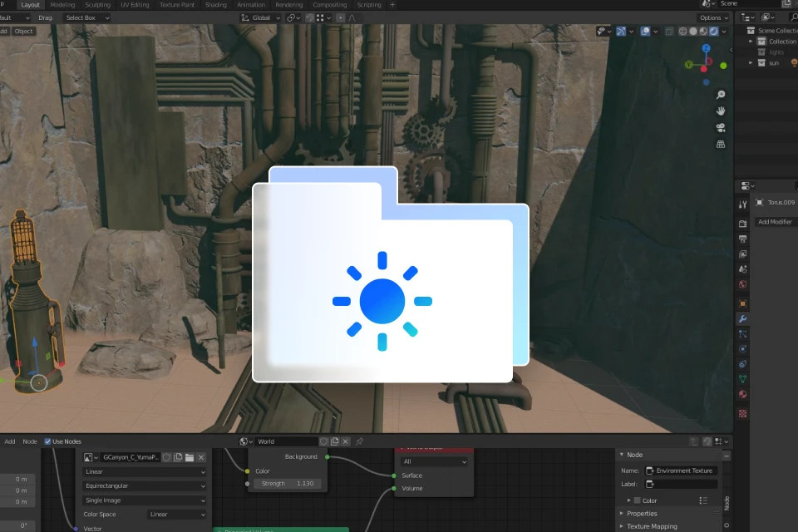Screen dimensions: 798x532
Task: Switch to rendered viewport shading
Action: [714, 31]
